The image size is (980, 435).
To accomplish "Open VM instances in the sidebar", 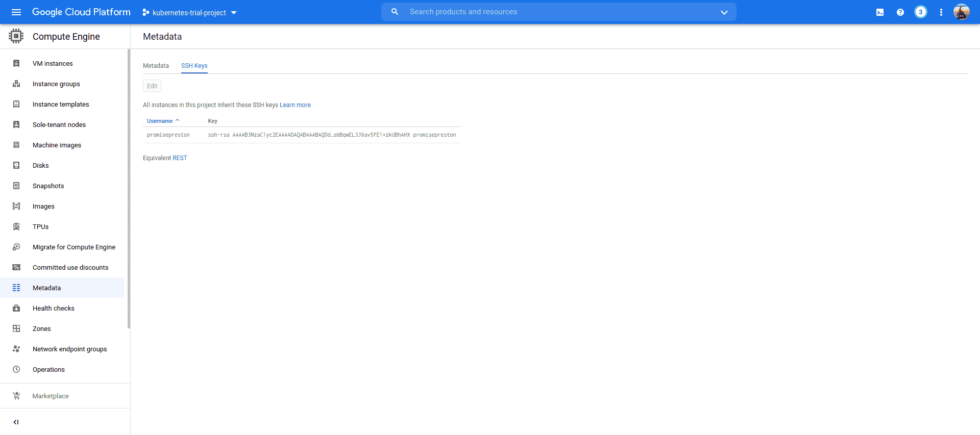I will pos(53,63).
